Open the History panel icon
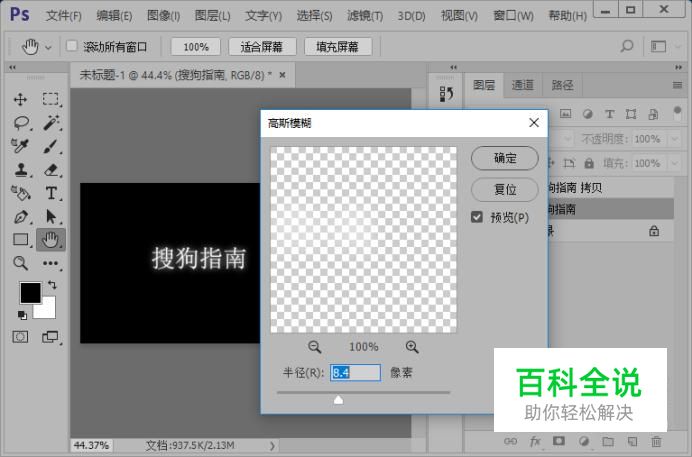The width and height of the screenshot is (692, 457). [x=446, y=94]
